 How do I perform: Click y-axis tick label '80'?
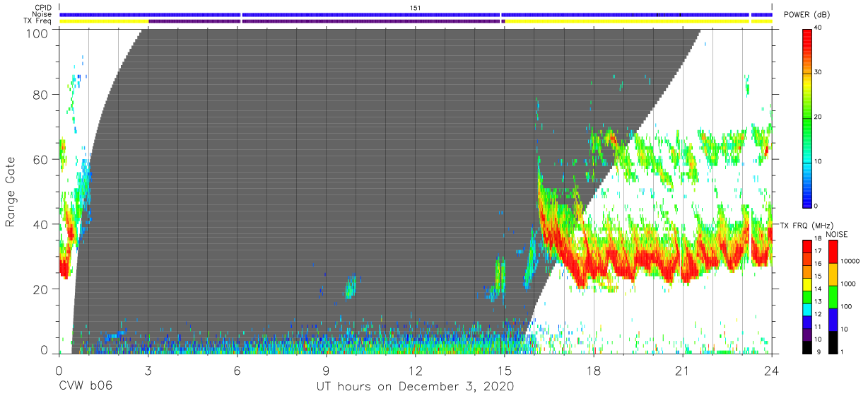coord(42,95)
